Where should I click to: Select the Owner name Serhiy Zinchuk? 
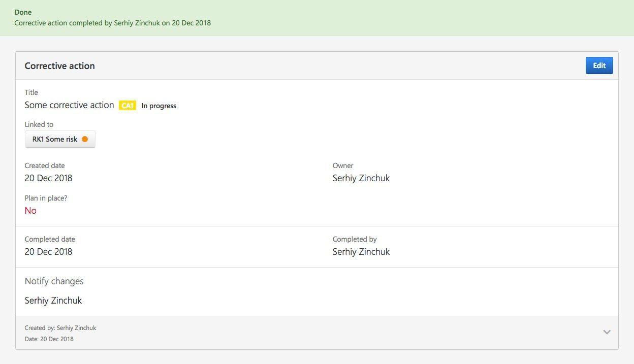[361, 178]
